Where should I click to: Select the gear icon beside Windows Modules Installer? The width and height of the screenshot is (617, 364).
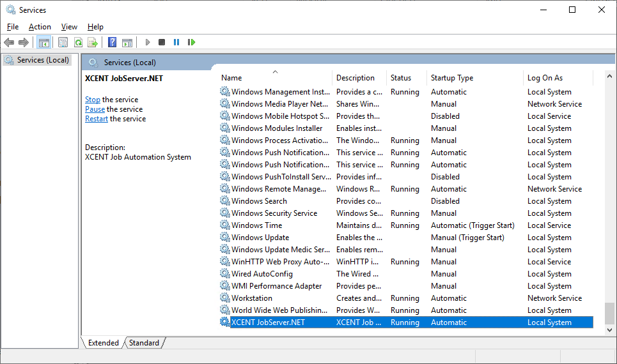click(224, 128)
